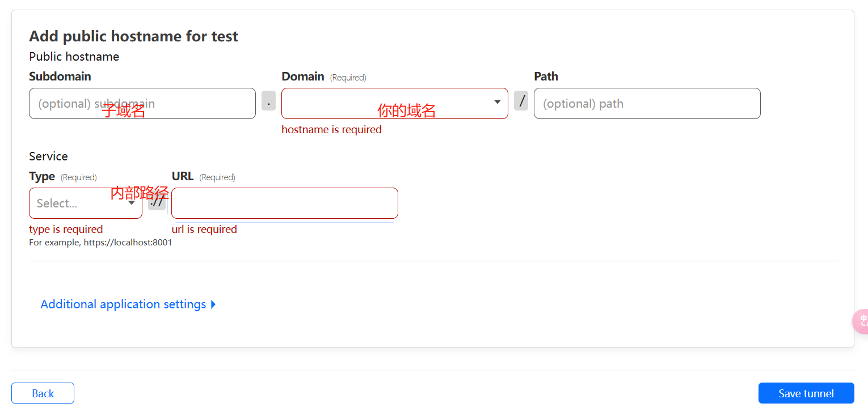This screenshot has height=416, width=868.
Task: Click the service URL input field
Action: pyautogui.click(x=284, y=203)
